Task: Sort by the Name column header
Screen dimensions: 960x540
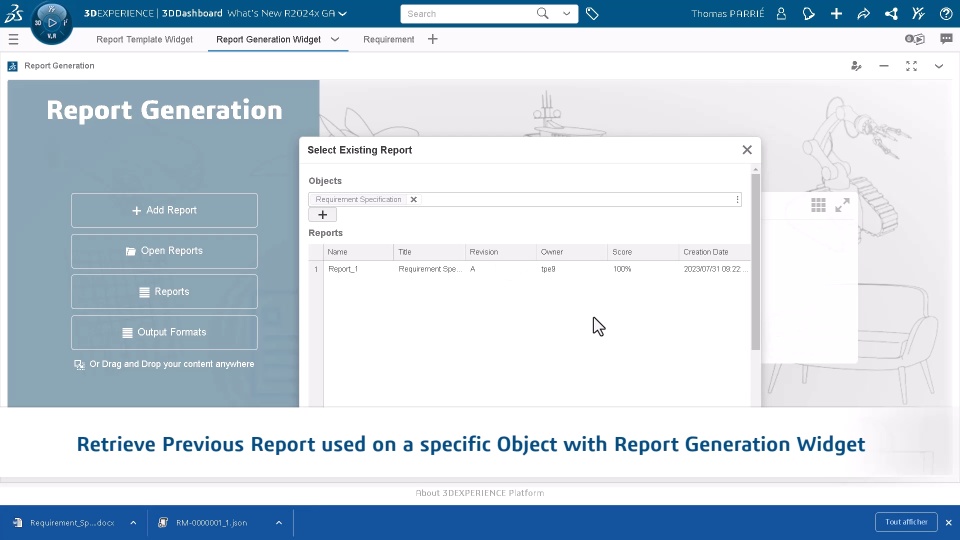Action: pos(358,252)
